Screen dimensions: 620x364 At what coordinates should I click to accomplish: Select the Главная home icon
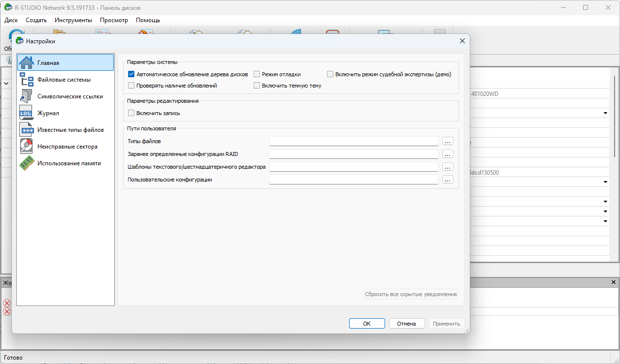26,62
